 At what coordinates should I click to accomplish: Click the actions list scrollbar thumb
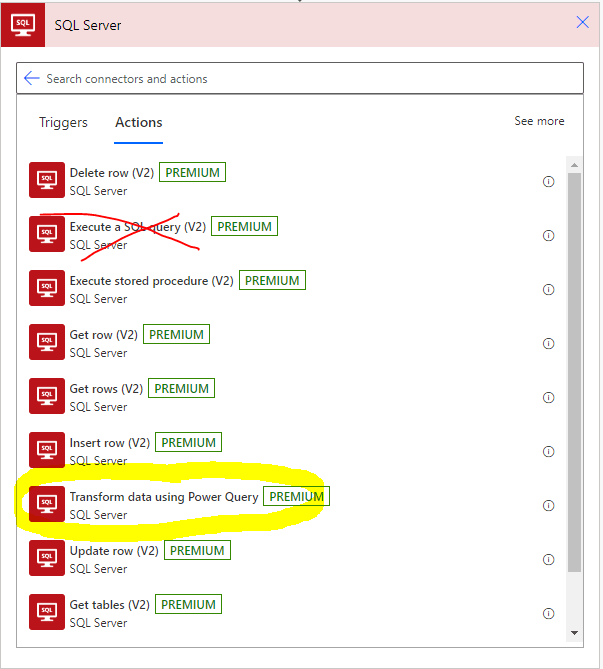[x=574, y=372]
